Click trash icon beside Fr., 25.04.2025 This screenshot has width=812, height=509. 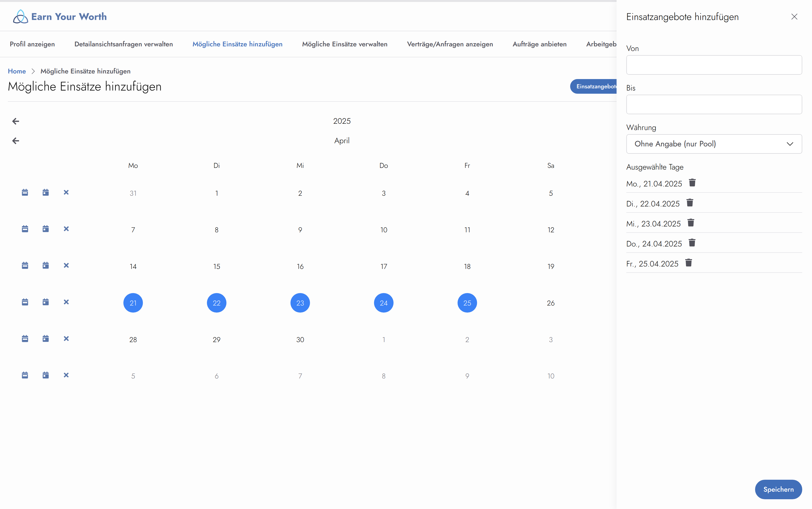tap(688, 263)
